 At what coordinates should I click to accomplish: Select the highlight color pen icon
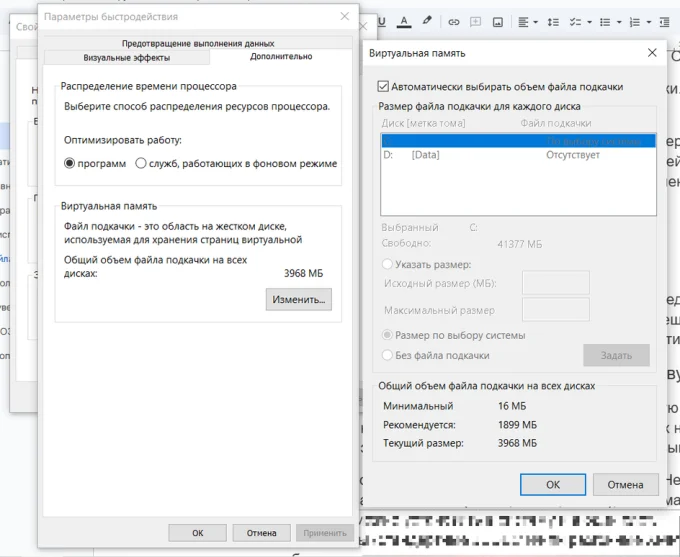[427, 21]
